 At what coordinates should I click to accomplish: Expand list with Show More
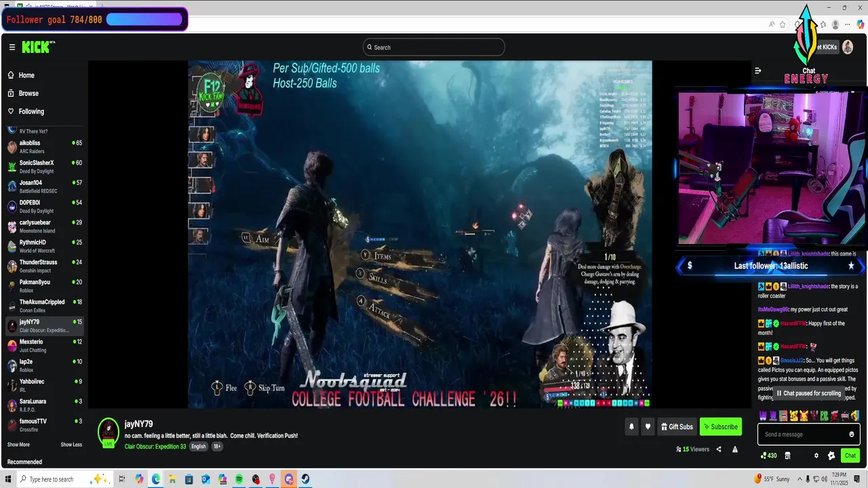(x=18, y=445)
